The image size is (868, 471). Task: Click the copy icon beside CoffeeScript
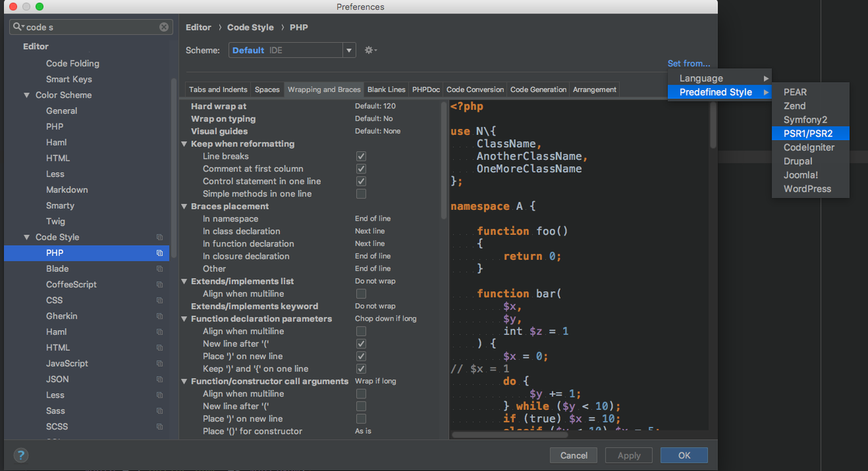pyautogui.click(x=159, y=285)
